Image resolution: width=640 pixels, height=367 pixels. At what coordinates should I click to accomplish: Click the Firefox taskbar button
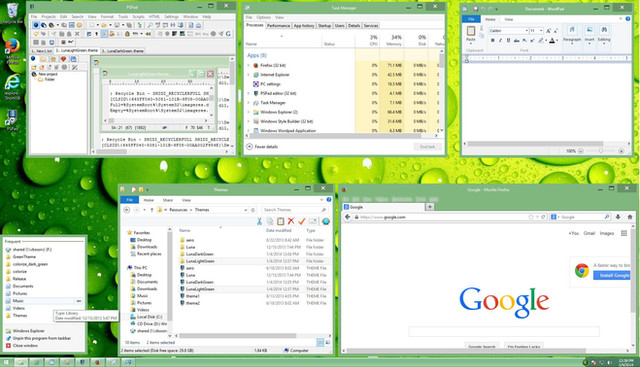coord(97,362)
